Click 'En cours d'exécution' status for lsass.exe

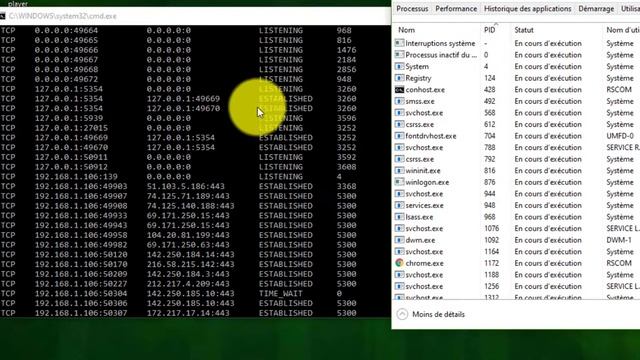548,217
